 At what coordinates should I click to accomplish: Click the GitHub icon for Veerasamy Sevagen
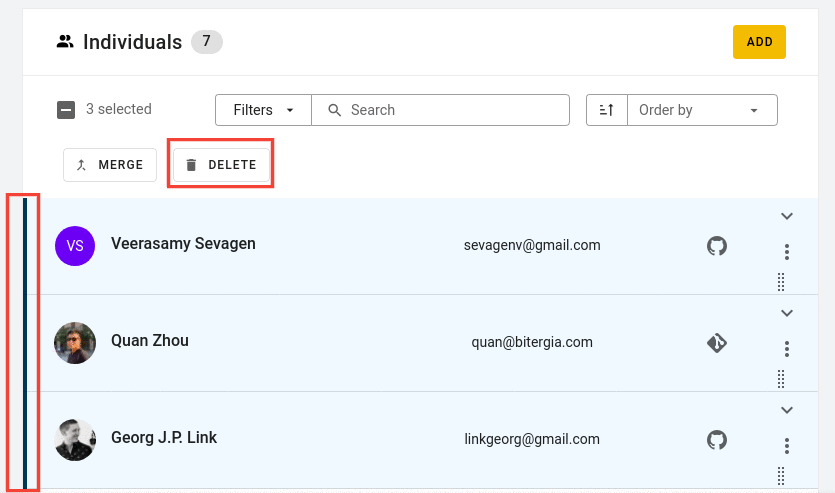click(x=717, y=246)
